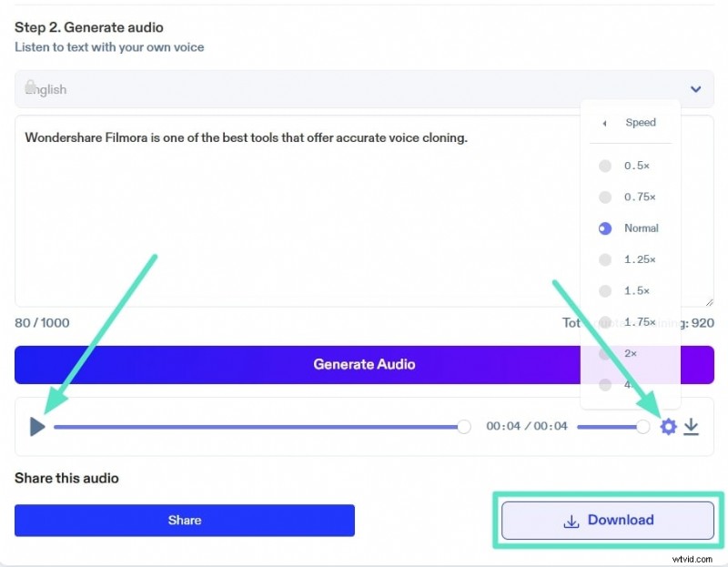The height and width of the screenshot is (567, 728).
Task: Open the playback settings gear
Action: [x=669, y=426]
